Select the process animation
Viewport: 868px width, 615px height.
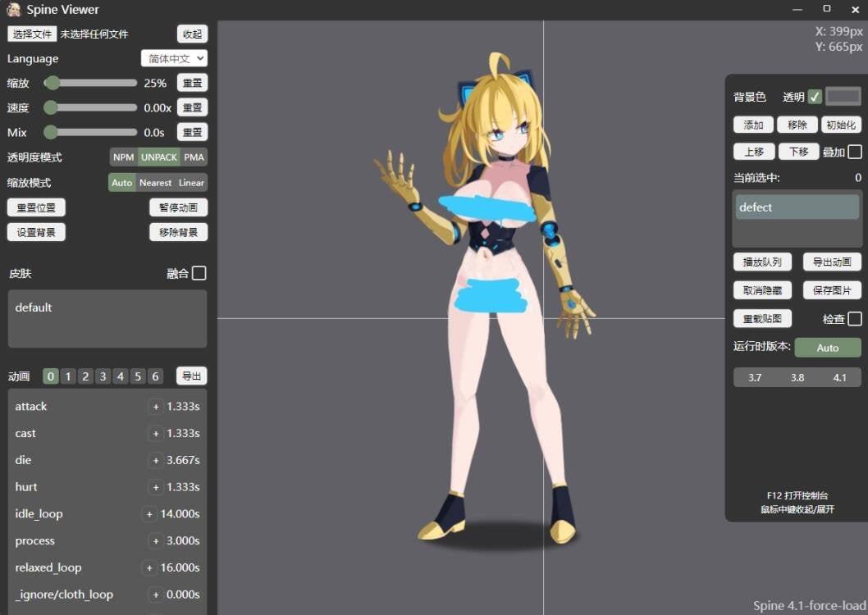pyautogui.click(x=107, y=541)
